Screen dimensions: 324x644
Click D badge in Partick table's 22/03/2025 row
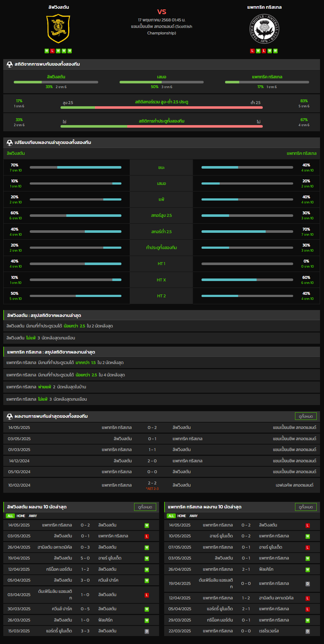click(308, 631)
